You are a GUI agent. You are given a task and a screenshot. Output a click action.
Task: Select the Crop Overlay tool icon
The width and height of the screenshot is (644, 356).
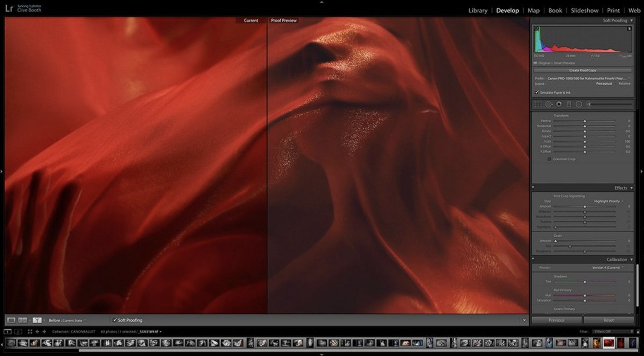tap(538, 105)
